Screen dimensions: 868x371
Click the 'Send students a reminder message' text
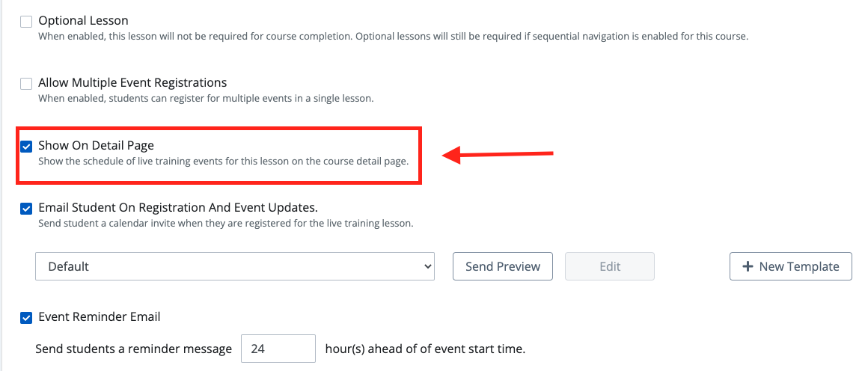coord(133,349)
